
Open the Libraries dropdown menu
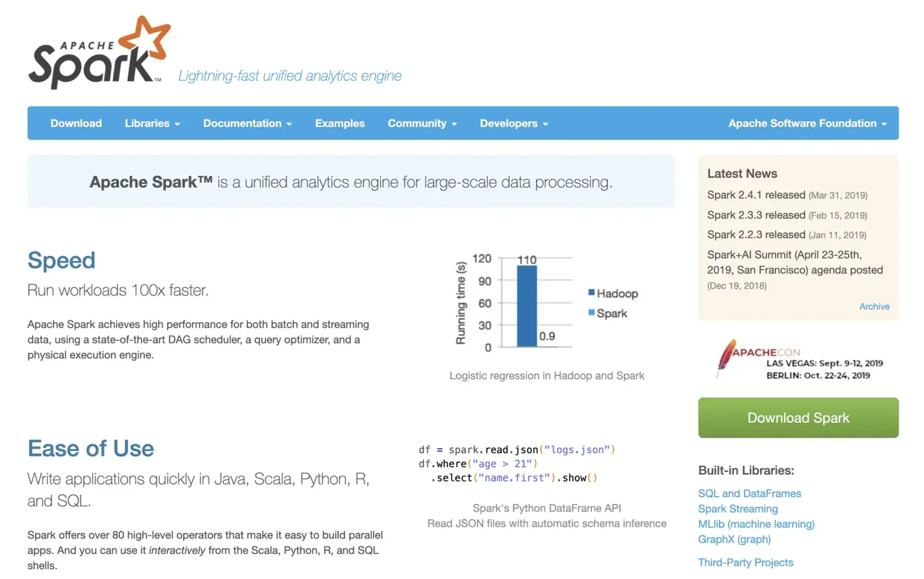click(152, 123)
